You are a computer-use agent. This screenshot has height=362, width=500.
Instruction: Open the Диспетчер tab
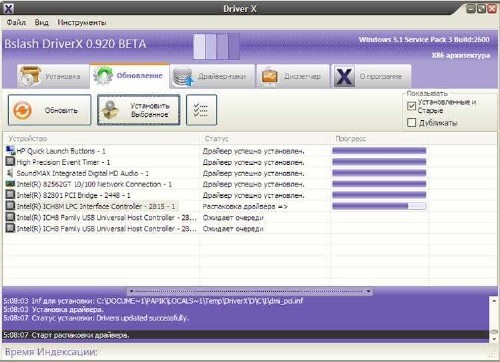tap(293, 76)
